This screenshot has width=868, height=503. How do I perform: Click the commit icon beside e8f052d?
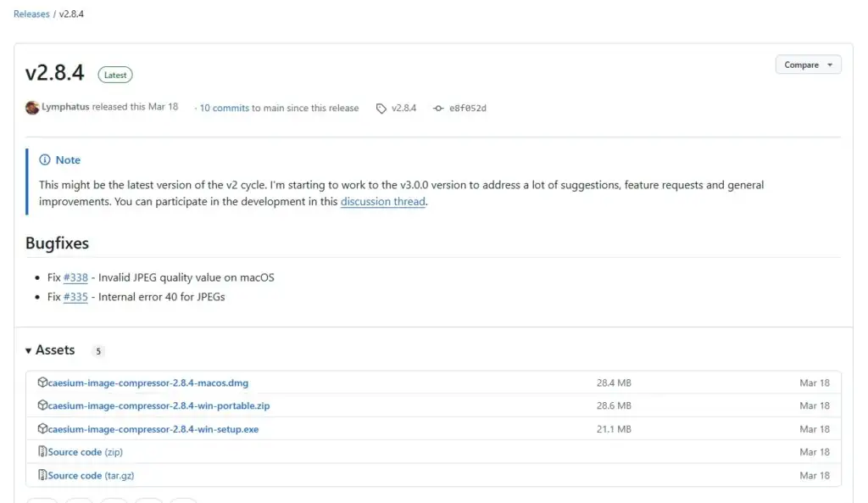[438, 109]
